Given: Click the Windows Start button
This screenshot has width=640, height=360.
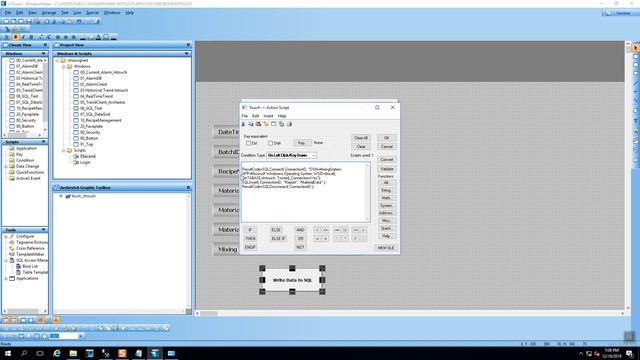Looking at the screenshot, I should click(8, 353).
